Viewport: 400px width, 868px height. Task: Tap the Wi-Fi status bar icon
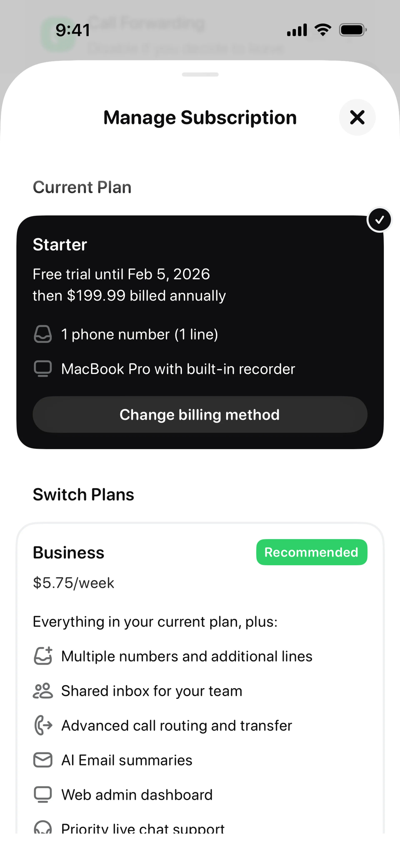point(322,30)
